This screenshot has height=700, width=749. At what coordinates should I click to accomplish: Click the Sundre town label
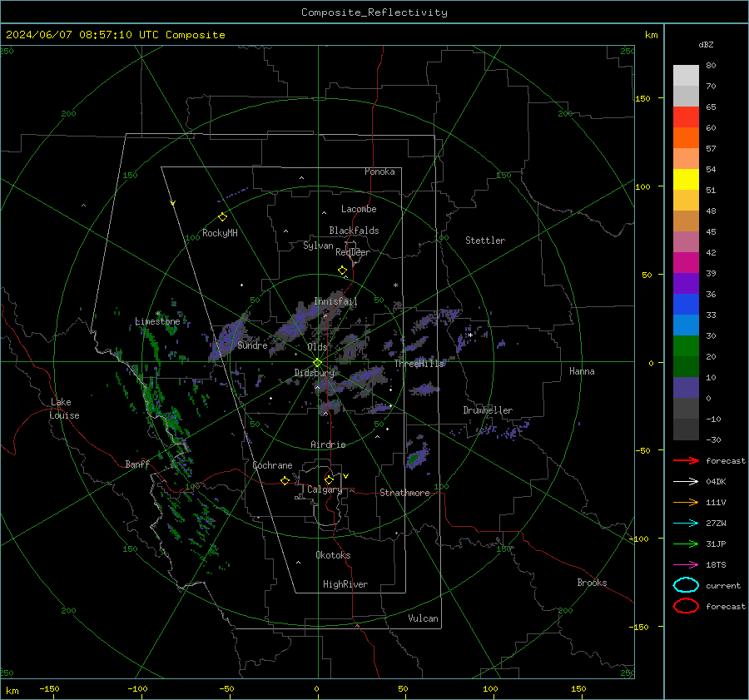coord(252,345)
